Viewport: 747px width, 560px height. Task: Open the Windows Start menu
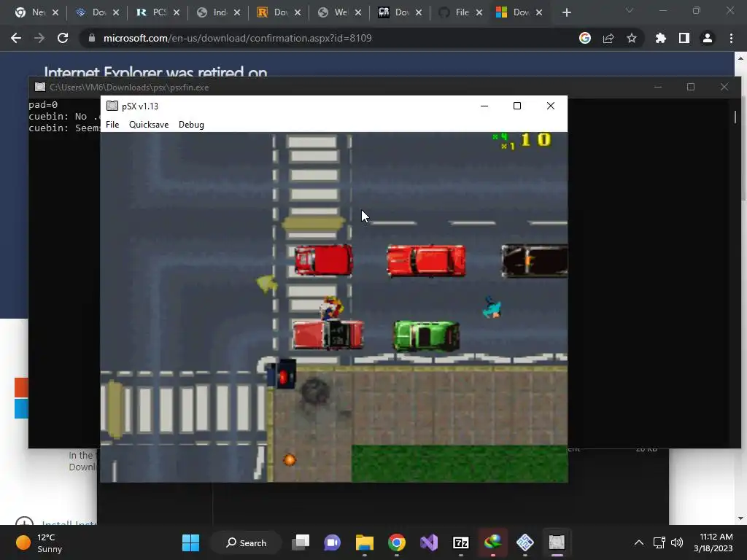tap(190, 542)
